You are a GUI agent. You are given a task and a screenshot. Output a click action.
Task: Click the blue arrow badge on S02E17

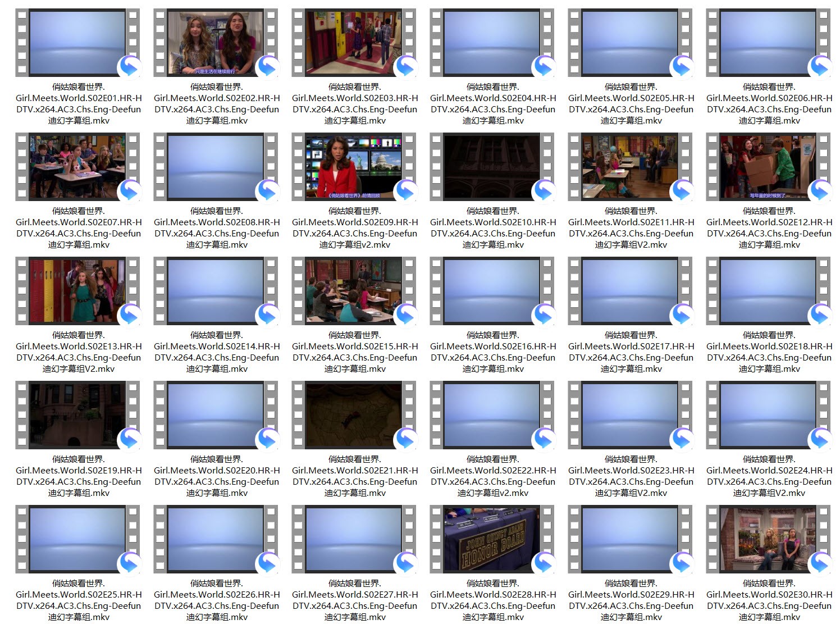coord(682,315)
